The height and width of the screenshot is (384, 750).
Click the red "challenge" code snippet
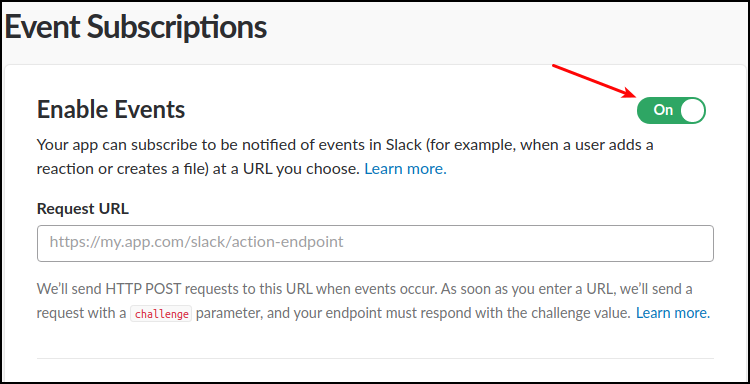coord(161,314)
